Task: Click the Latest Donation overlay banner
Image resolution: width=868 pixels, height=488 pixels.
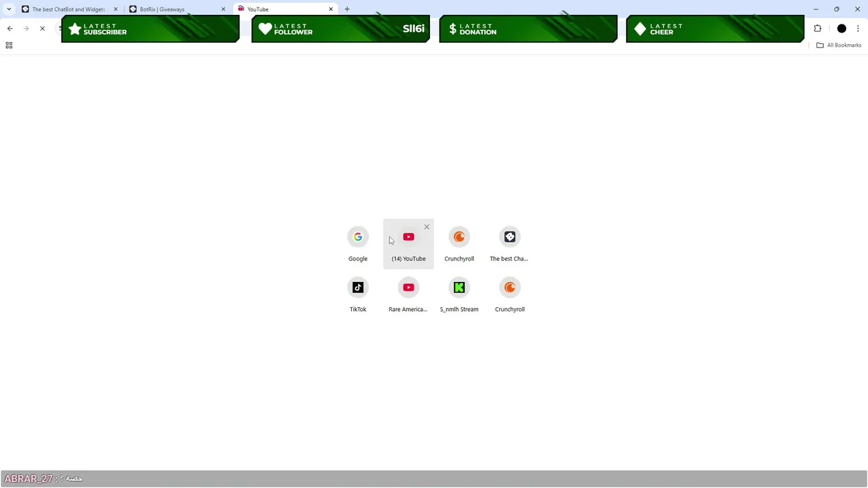Action: pos(528,29)
